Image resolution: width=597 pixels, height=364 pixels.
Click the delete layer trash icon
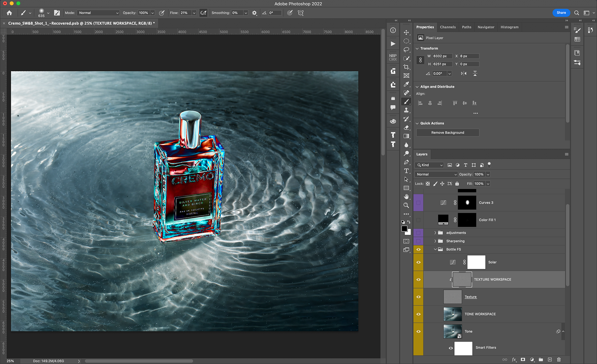tap(559, 359)
